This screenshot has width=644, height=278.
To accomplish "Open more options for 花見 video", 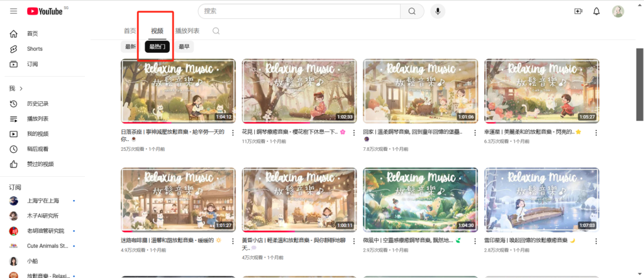I will click(353, 133).
